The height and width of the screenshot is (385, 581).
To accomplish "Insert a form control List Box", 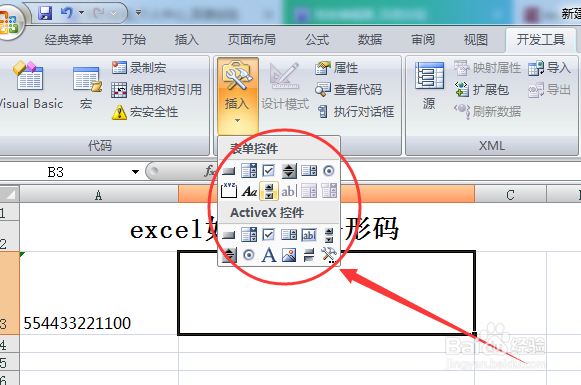I will (309, 171).
